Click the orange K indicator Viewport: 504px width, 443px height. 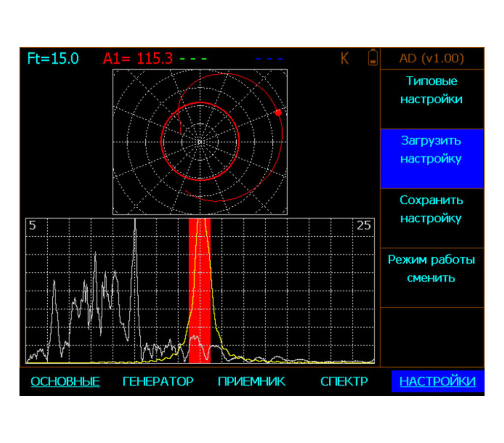344,59
